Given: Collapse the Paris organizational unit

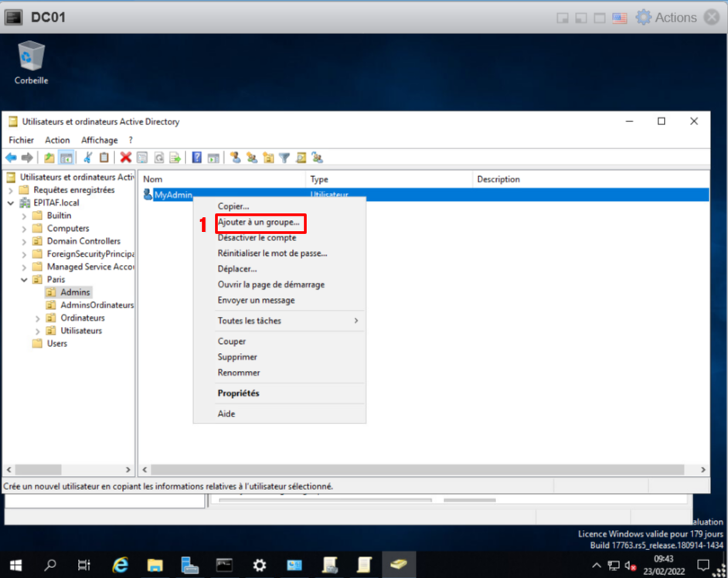Looking at the screenshot, I should click(24, 280).
